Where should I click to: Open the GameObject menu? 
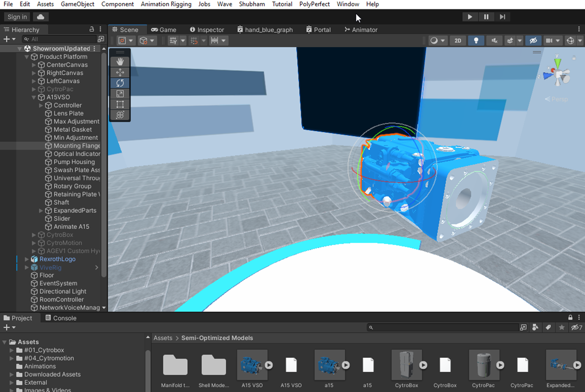pos(78,4)
